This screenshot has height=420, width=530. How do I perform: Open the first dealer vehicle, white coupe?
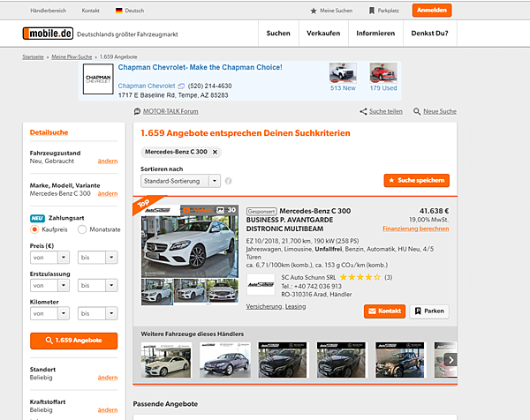(x=166, y=360)
